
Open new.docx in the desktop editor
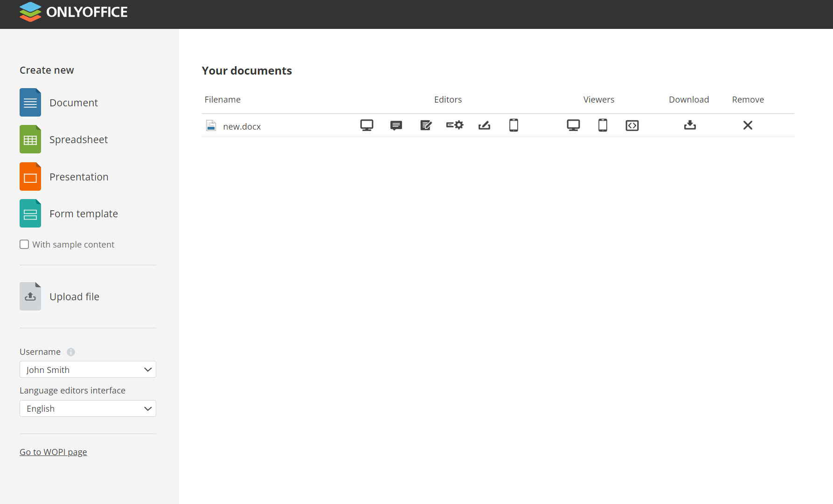[x=367, y=125]
